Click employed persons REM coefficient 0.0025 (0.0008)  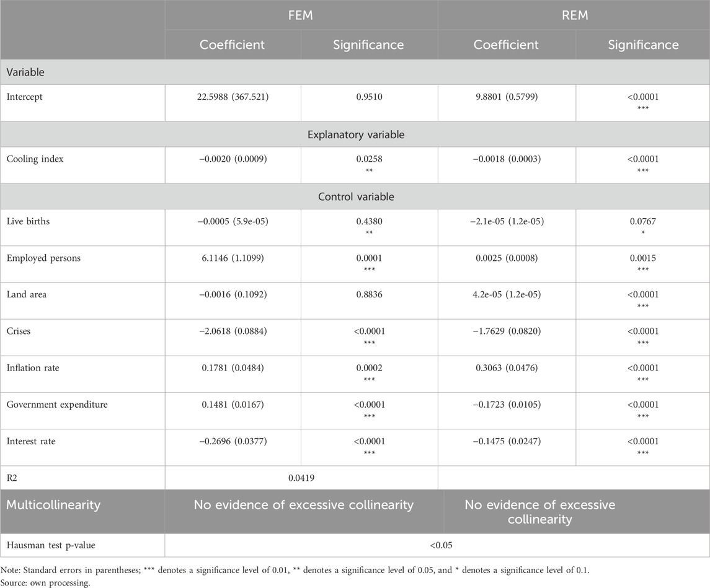click(x=507, y=258)
